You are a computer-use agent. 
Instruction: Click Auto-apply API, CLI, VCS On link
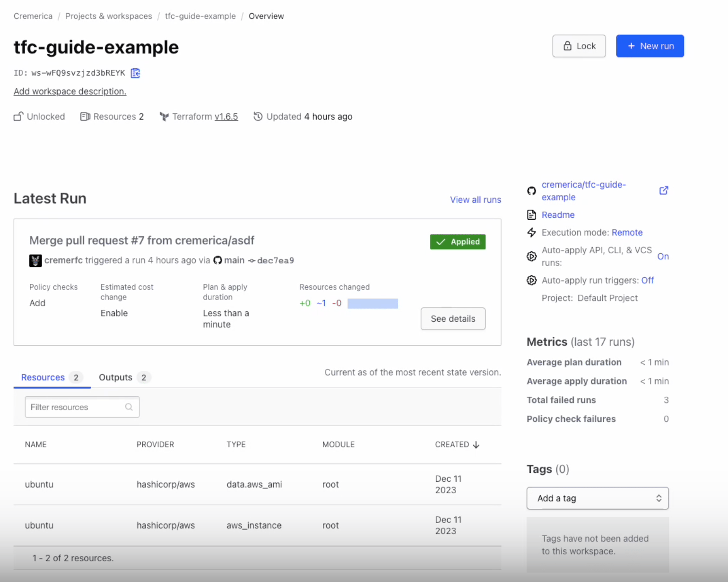pos(663,257)
